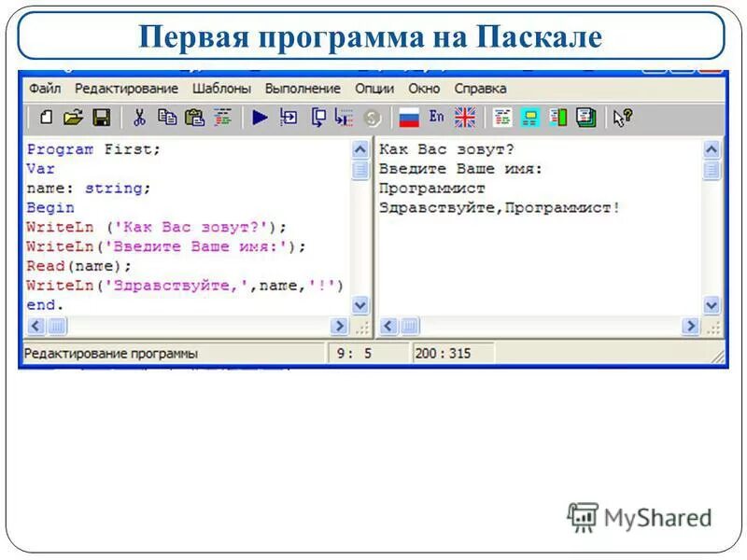
Task: Click the '200 : 315' status bar value
Action: pyautogui.click(x=443, y=354)
